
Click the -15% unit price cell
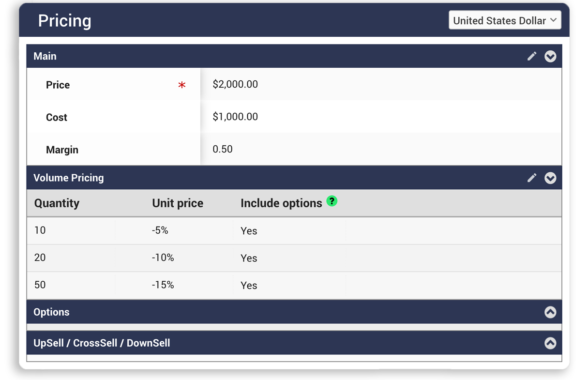(164, 285)
